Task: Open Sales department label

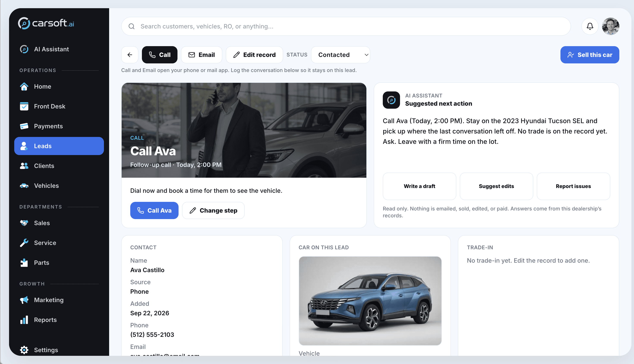Action: coord(42,223)
